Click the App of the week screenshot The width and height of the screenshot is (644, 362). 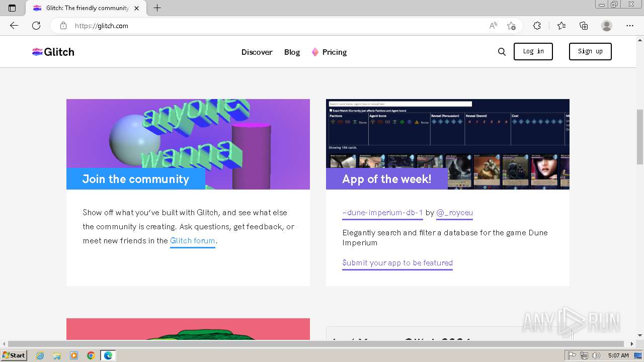pos(448,144)
